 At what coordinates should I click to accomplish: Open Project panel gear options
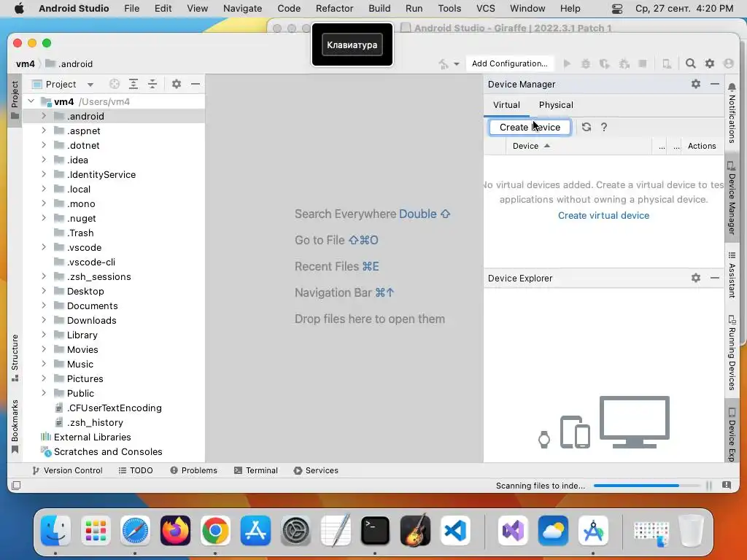[177, 85]
